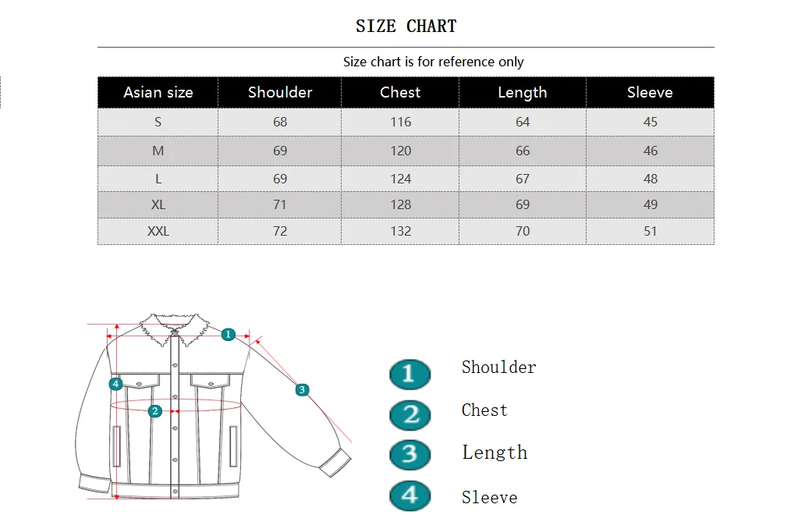
Task: Click the chest value 128 for XL
Action: [x=400, y=204]
